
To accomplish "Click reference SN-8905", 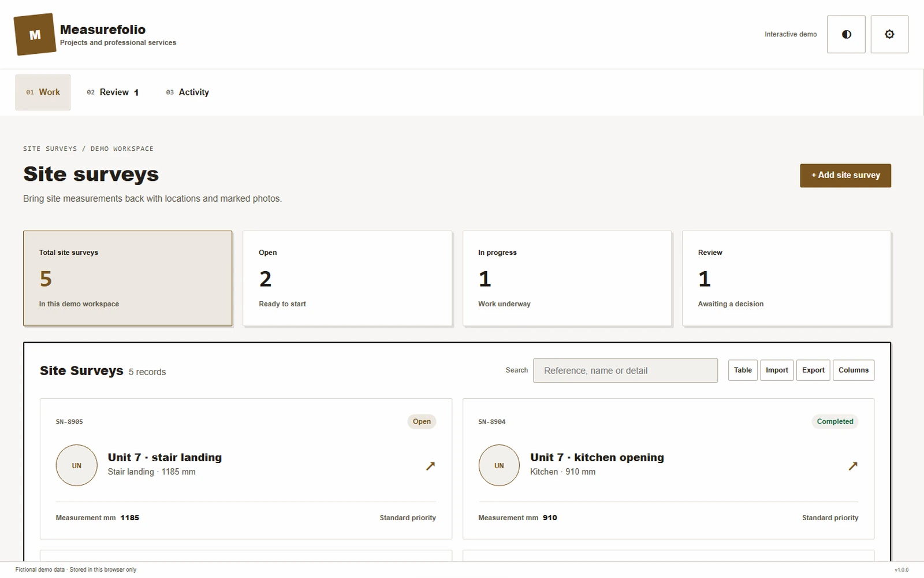I will pos(69,422).
